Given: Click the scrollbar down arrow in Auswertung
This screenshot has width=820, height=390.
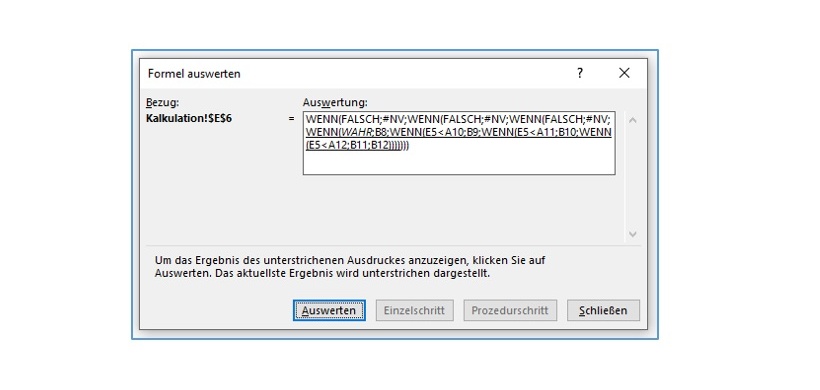Looking at the screenshot, I should click(x=632, y=234).
